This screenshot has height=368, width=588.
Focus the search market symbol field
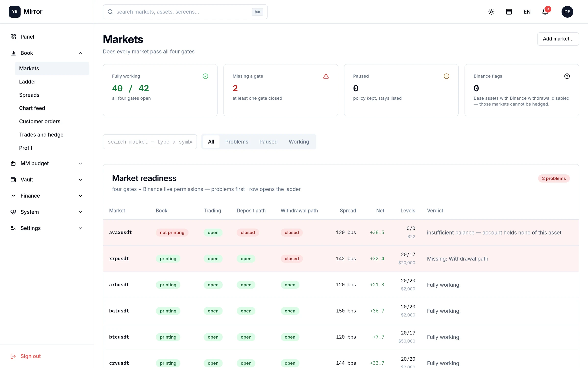pos(150,142)
